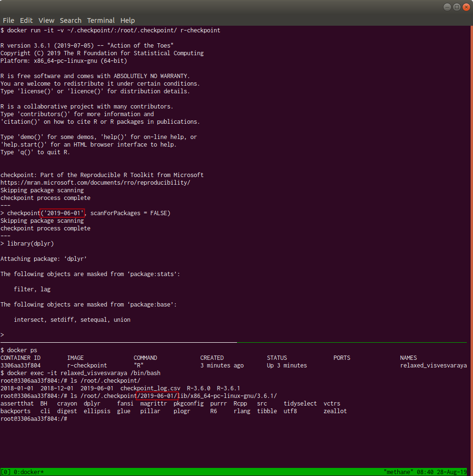Open the Terminal menu

point(101,20)
